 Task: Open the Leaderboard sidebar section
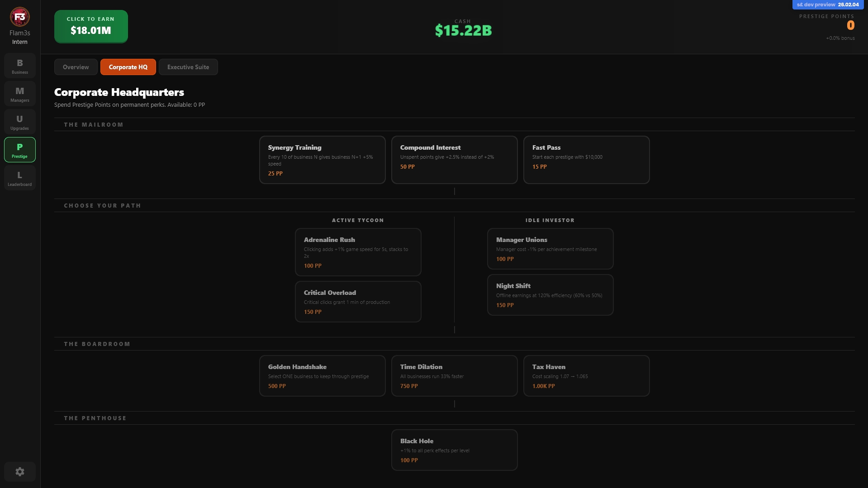(19, 178)
